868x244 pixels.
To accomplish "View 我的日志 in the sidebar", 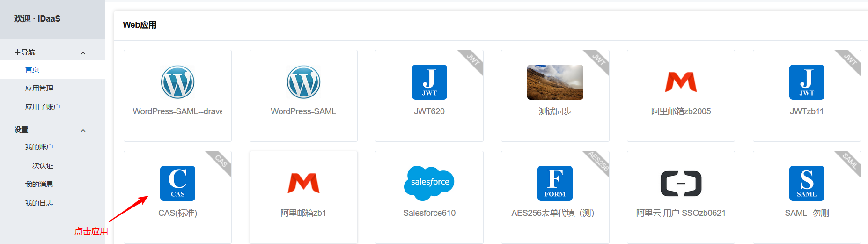I will [39, 203].
